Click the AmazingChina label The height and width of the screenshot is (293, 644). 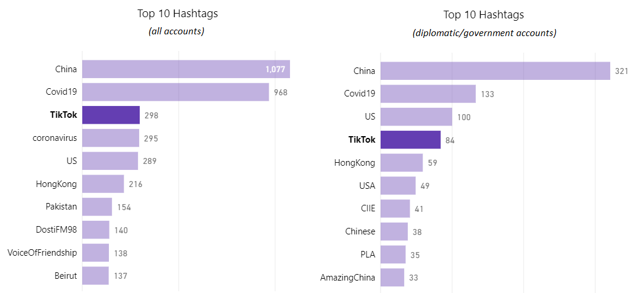[347, 278]
